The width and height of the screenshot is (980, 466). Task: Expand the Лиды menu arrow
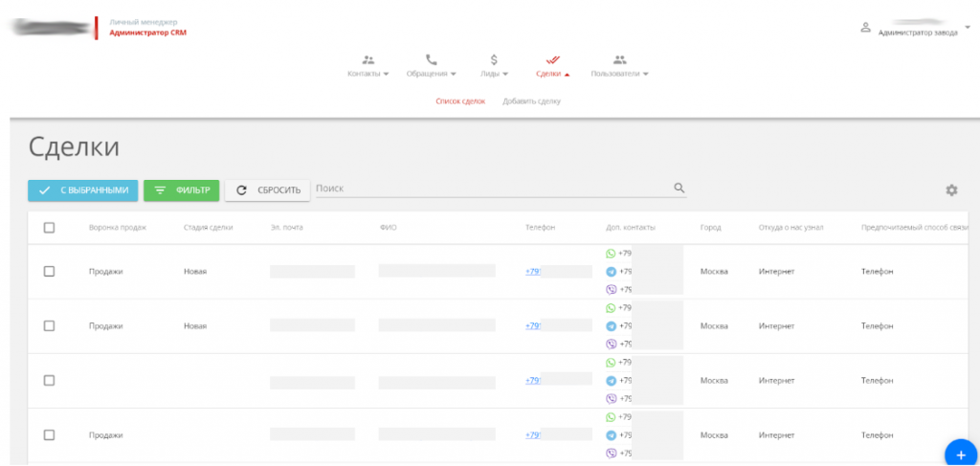[x=504, y=75]
